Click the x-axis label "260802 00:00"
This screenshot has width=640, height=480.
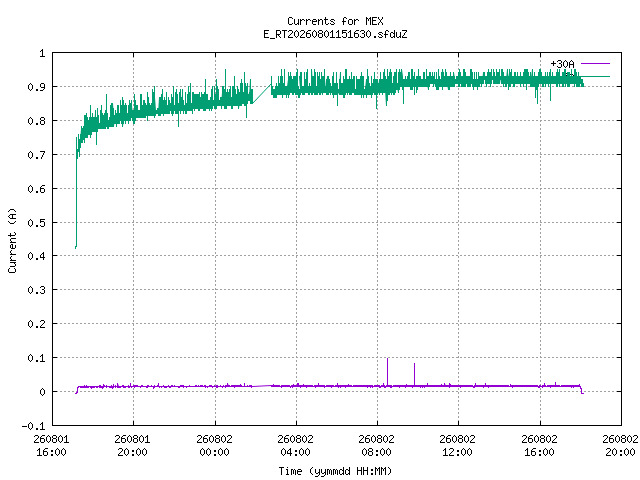coord(214,446)
